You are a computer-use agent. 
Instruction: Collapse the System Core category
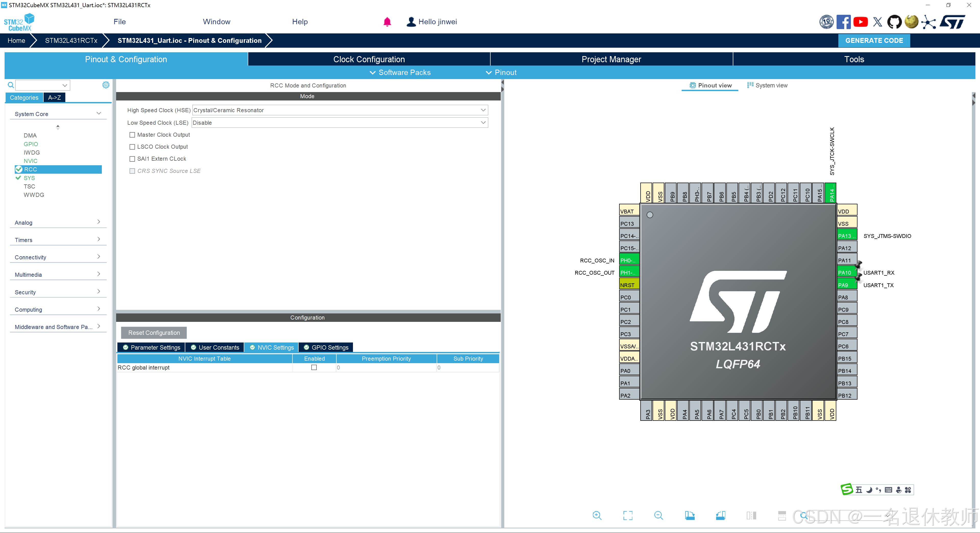click(99, 113)
